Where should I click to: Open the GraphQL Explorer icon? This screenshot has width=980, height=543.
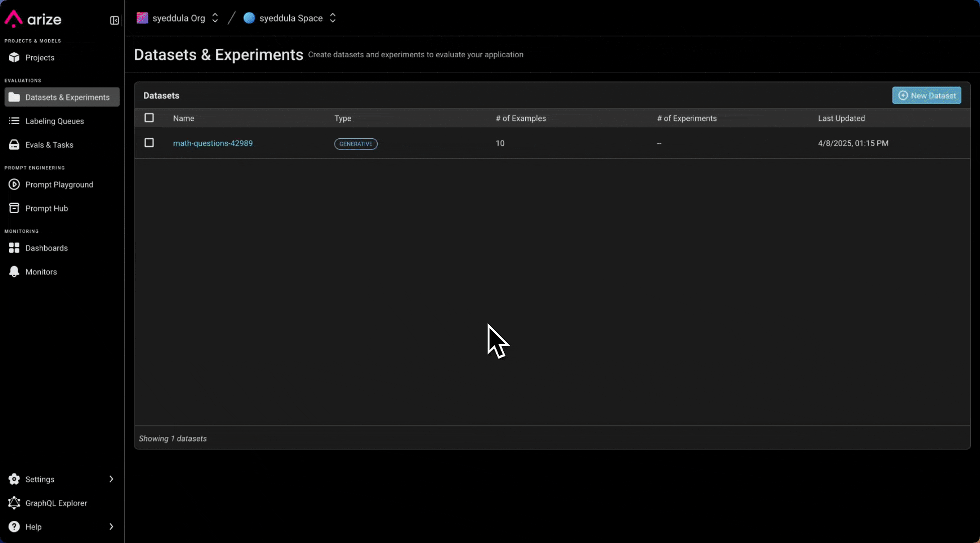pos(14,503)
